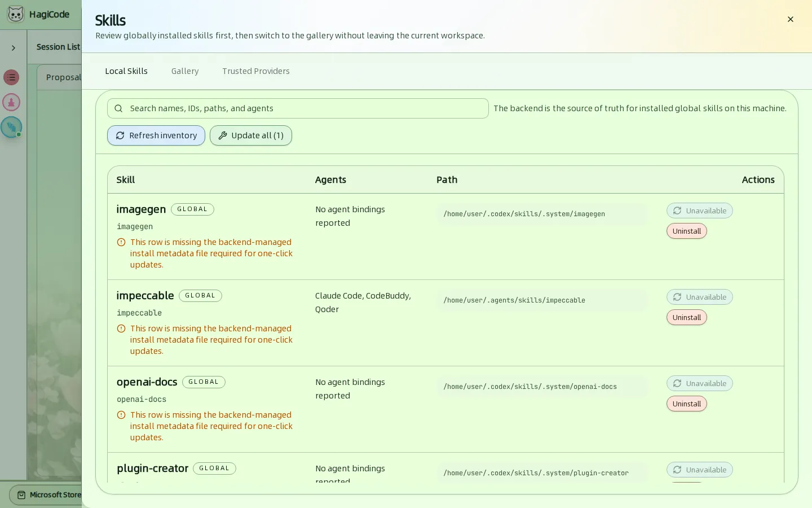
Task: Click the skills search field
Action: pyautogui.click(x=298, y=108)
